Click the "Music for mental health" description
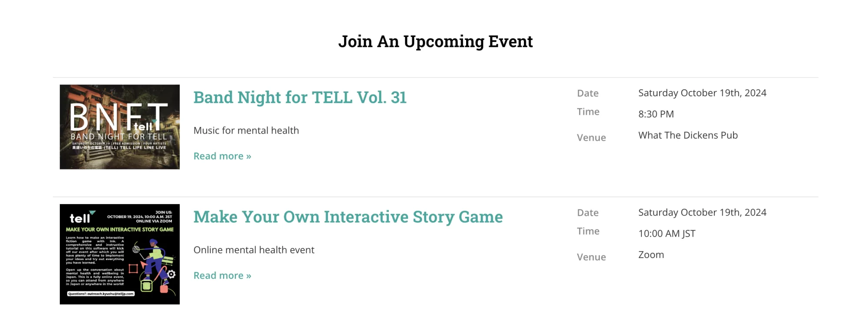The height and width of the screenshot is (329, 868). (x=246, y=130)
